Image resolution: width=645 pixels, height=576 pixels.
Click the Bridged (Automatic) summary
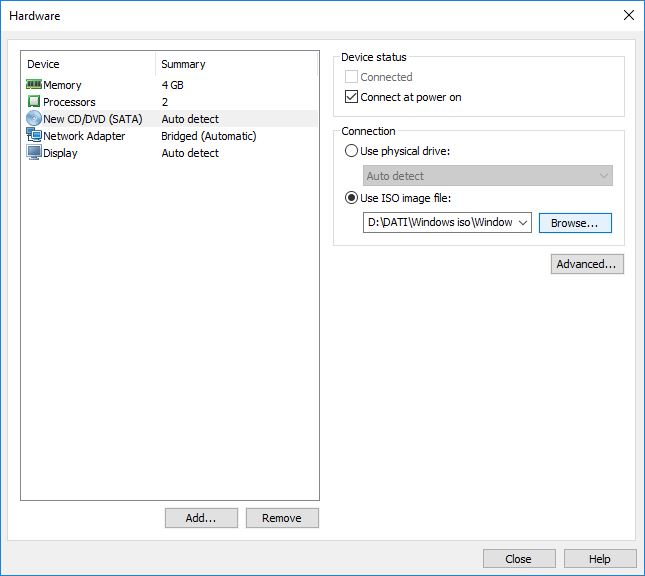click(209, 136)
